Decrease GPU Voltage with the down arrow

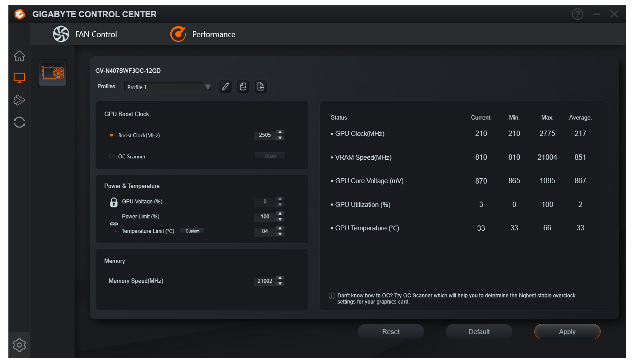(280, 204)
